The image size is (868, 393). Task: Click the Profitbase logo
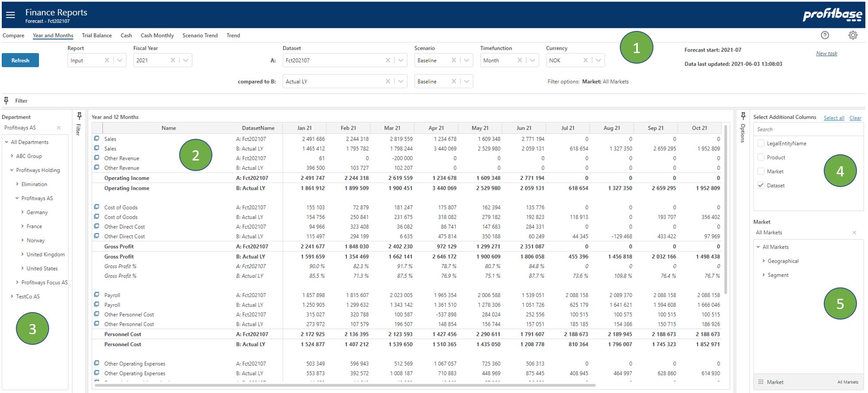(832, 15)
